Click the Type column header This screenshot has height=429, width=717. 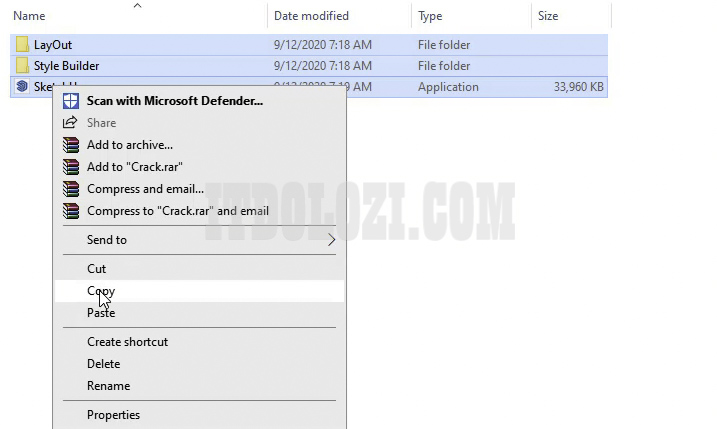[x=430, y=16]
